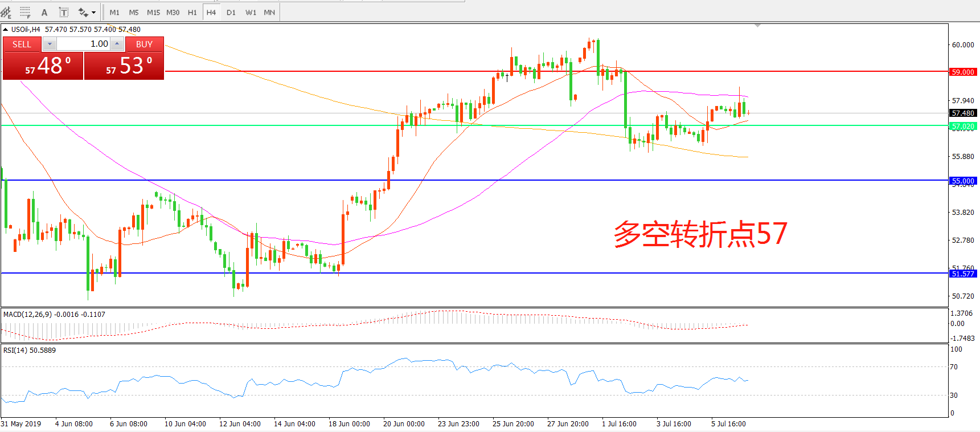This screenshot has height=432, width=980.
Task: Select the Text Label tool
Action: (64, 12)
